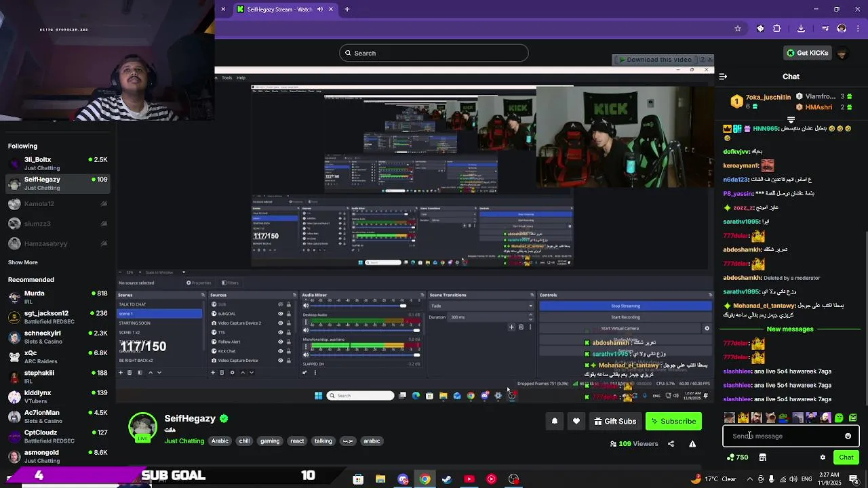Click Get KICKs button
The height and width of the screenshot is (488, 868).
point(807,53)
